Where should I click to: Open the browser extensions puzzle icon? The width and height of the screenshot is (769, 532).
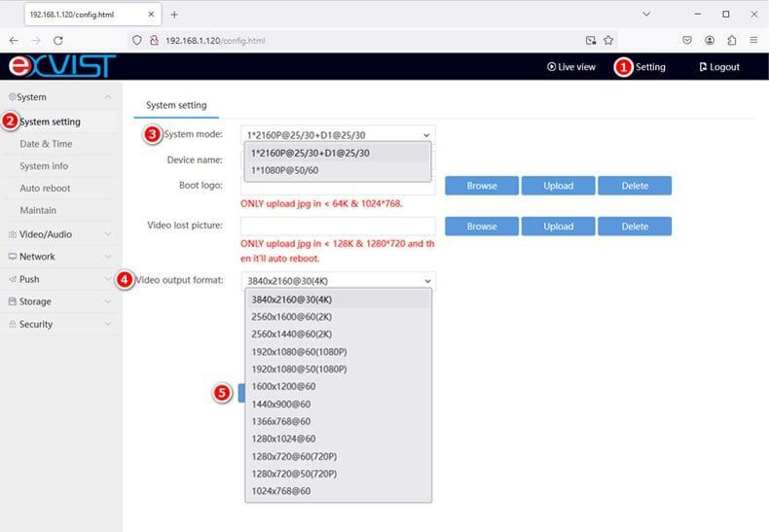coord(732,40)
